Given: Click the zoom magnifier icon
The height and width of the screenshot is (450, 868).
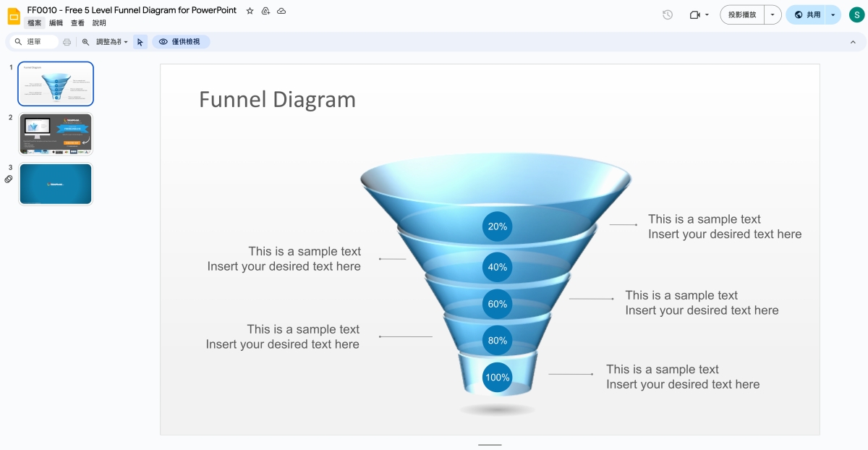Looking at the screenshot, I should pos(85,42).
